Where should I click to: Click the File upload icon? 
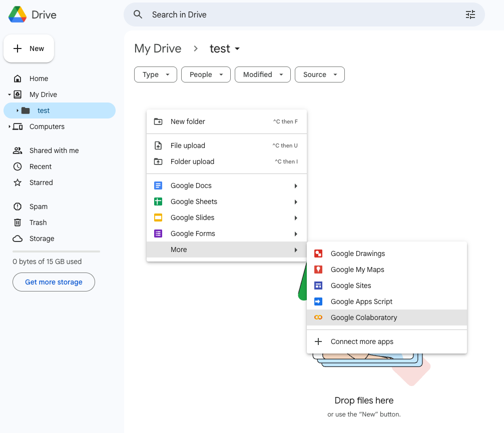158,145
